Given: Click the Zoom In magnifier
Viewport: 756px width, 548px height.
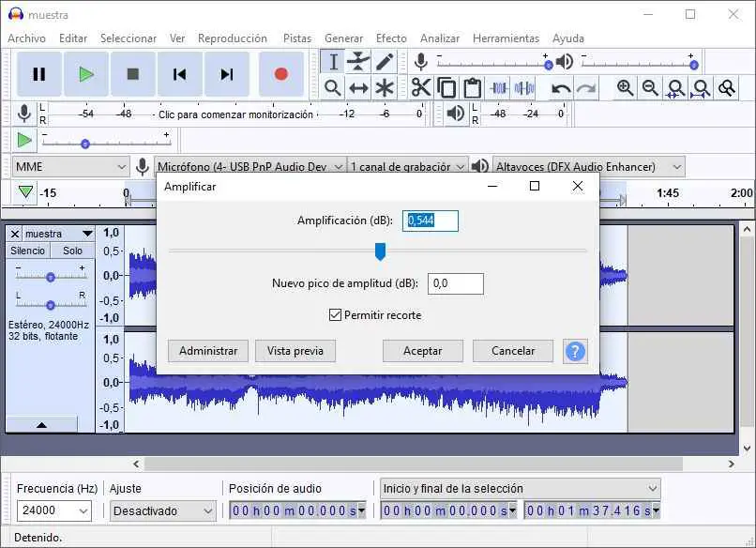Looking at the screenshot, I should 625,88.
